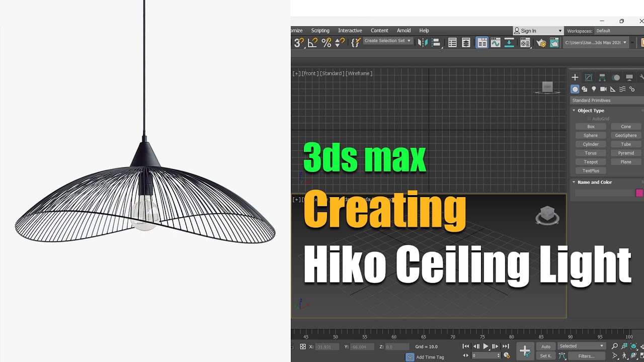Click the Filters... button
The height and width of the screenshot is (362, 644).
tap(586, 356)
